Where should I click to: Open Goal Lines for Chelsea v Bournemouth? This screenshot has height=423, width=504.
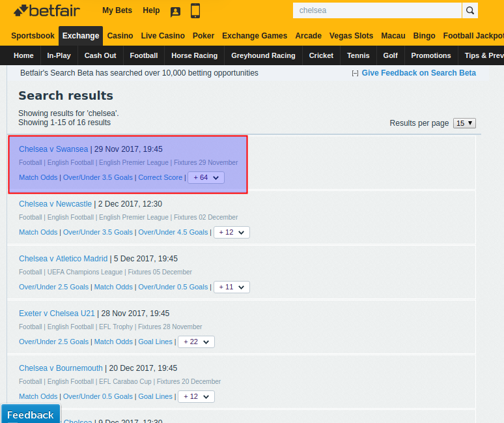[155, 396]
